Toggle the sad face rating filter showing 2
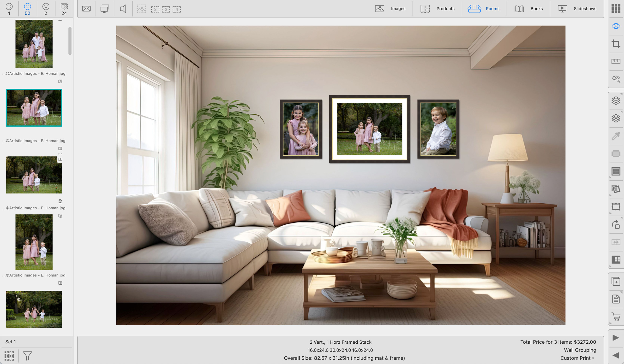Screen dimensions: 624x364 (46, 9)
